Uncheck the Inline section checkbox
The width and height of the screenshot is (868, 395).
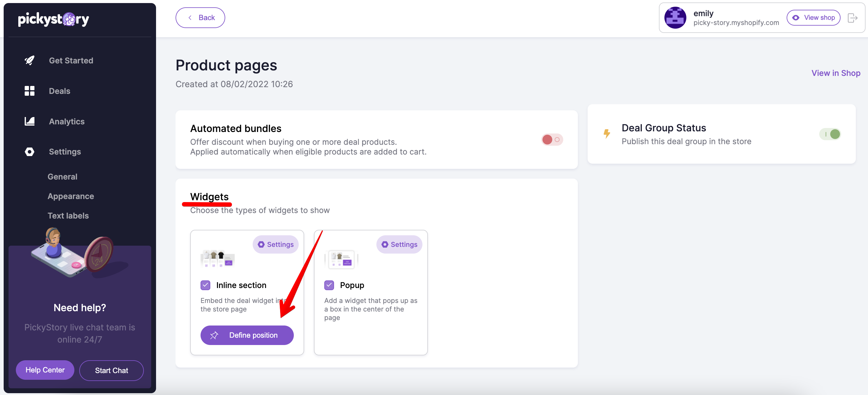point(205,285)
